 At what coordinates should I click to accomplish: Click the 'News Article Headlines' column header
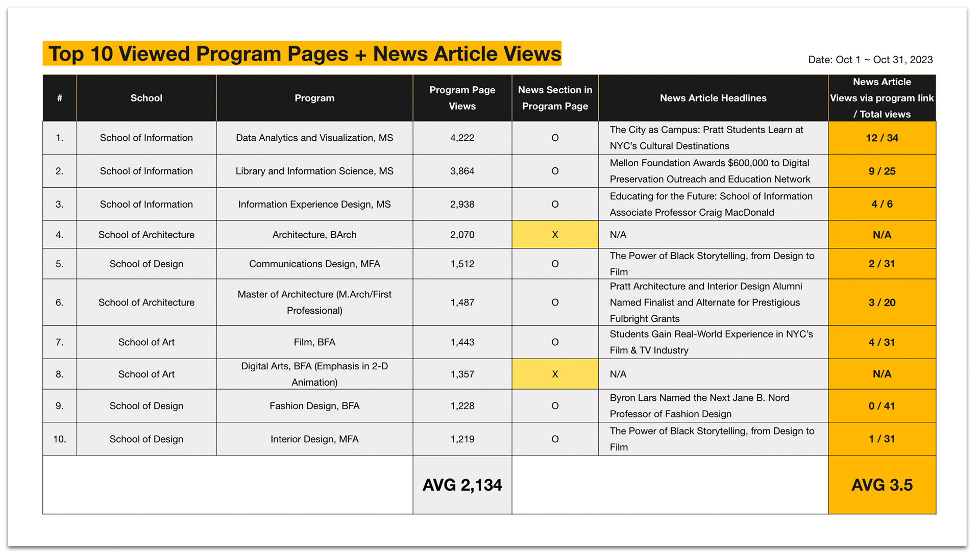click(x=713, y=98)
